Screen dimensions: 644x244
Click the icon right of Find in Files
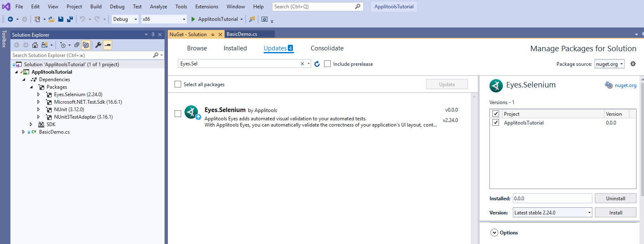click(x=265, y=19)
